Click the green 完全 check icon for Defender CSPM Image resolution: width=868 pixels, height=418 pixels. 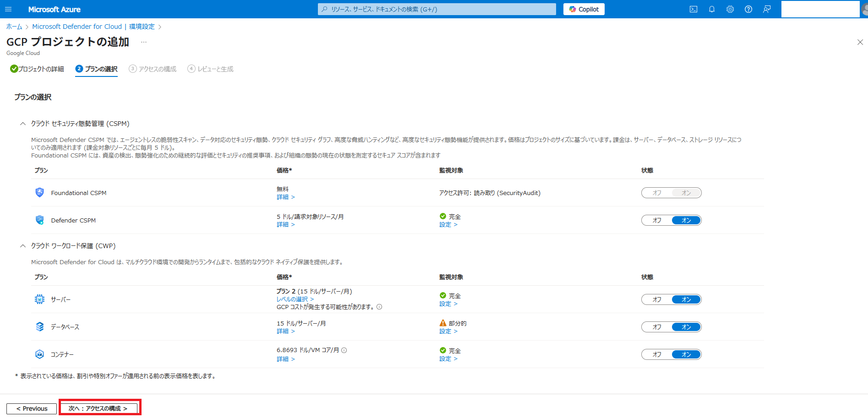coord(443,216)
